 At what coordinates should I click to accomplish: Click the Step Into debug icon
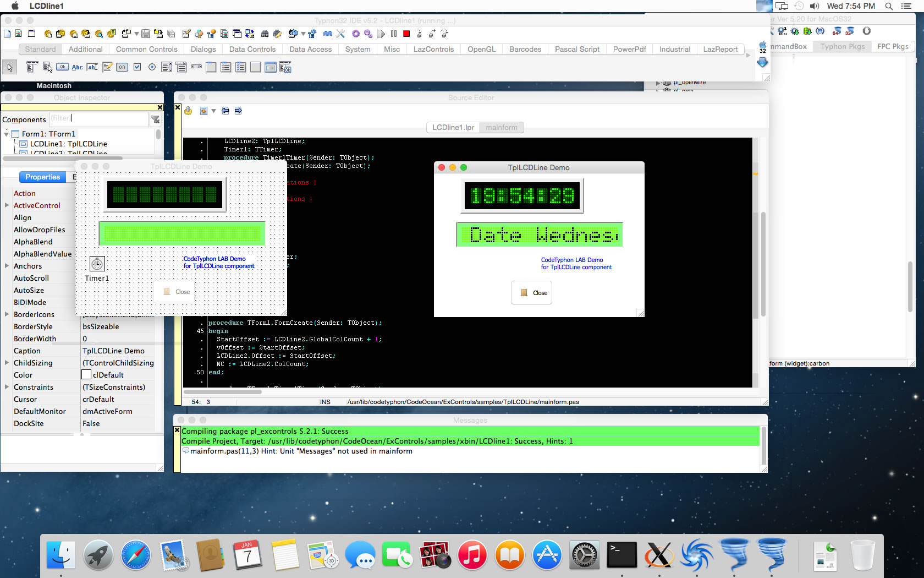[419, 34]
